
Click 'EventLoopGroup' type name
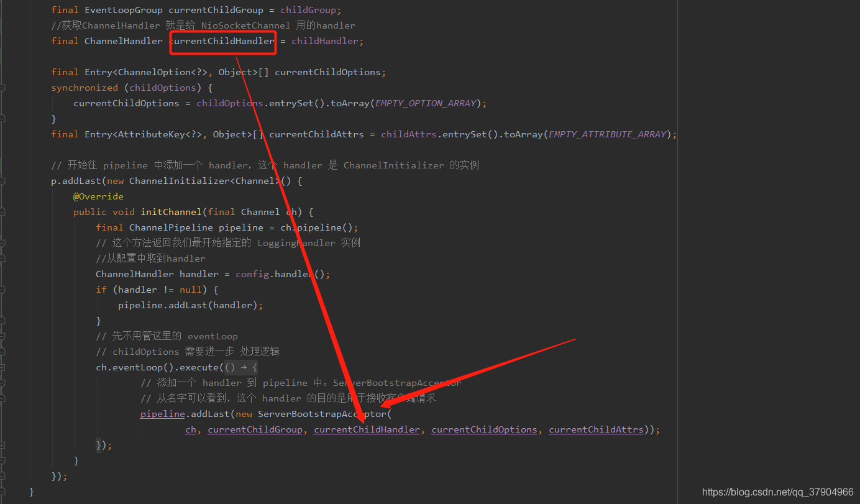[124, 10]
